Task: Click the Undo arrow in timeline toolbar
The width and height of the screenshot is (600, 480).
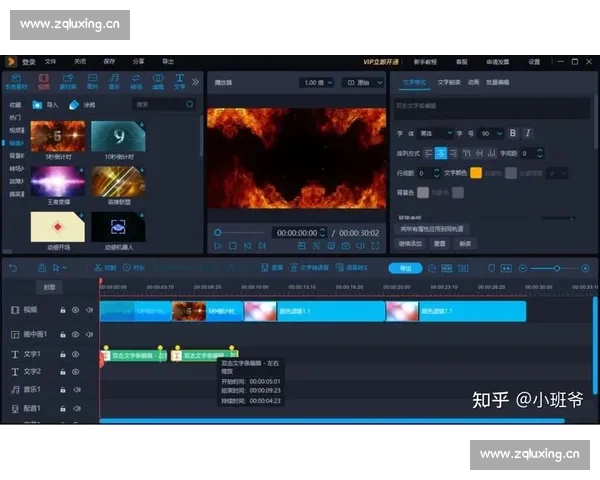Action: coord(13,268)
